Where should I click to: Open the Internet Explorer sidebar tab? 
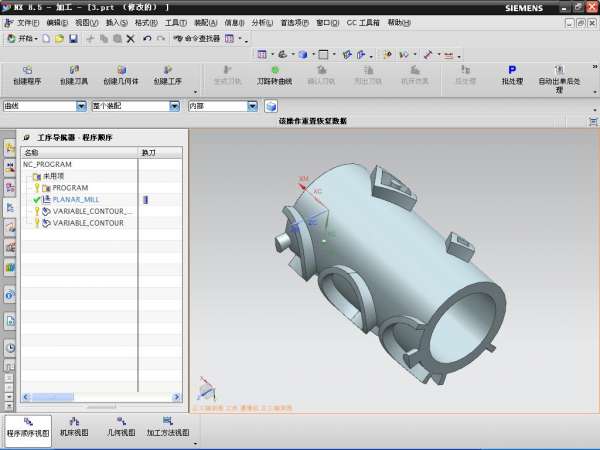pos(10,295)
